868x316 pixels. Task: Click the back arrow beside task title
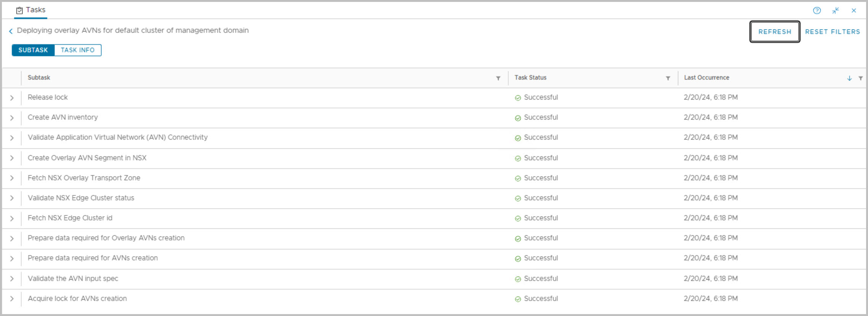pos(11,31)
